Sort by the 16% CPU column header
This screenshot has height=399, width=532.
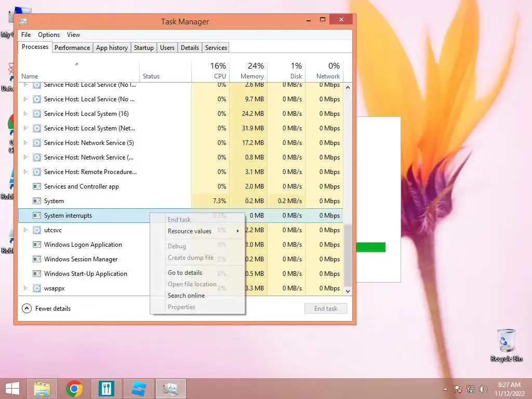click(x=210, y=71)
